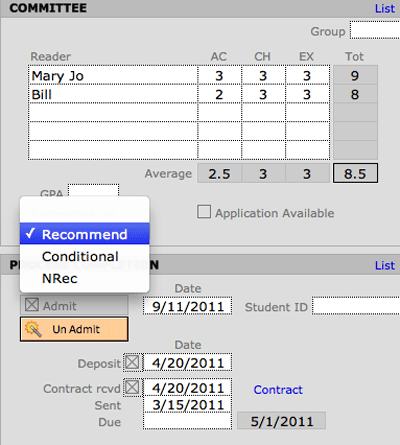Select the Mary Jo reader cell
The image size is (400, 445).
(113, 75)
